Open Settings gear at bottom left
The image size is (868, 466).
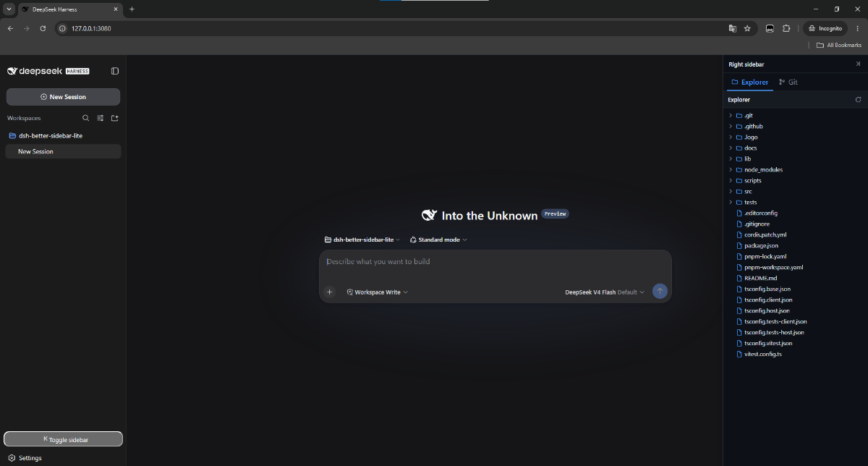click(25, 458)
